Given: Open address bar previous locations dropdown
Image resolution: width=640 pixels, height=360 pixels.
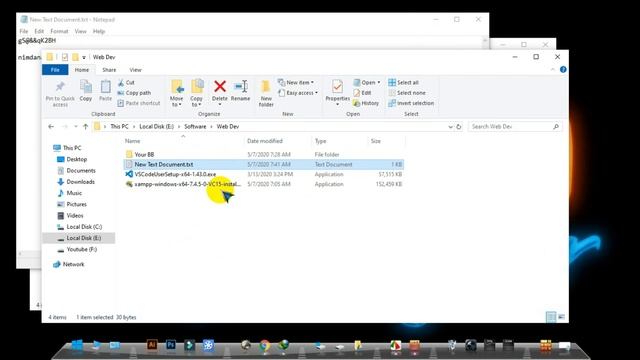Looking at the screenshot, I should [x=450, y=127].
